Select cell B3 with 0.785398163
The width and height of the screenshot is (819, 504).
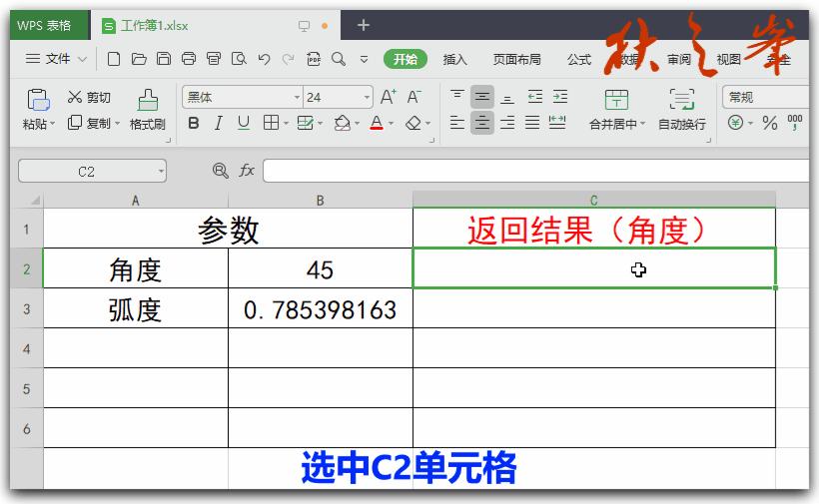[321, 308]
